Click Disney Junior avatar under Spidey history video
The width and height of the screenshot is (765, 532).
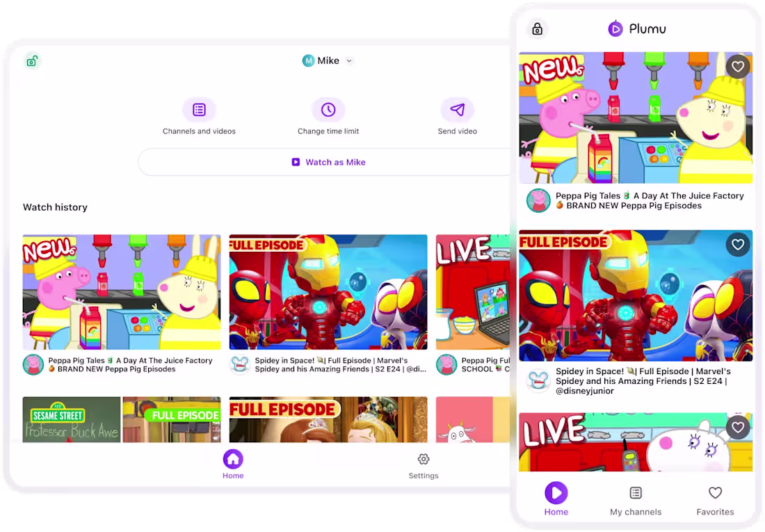point(240,364)
